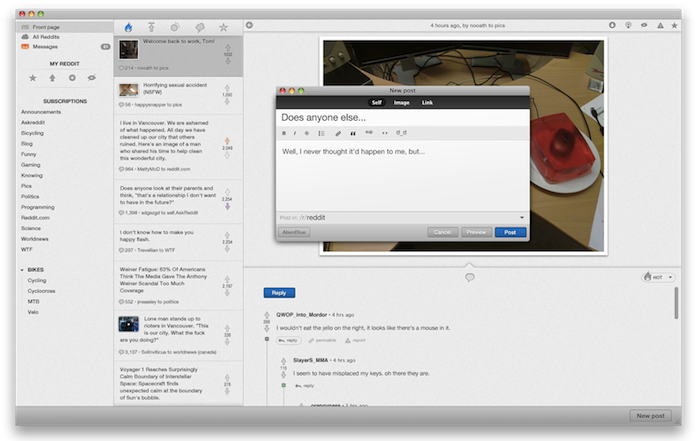Viewport: 696px width, 441px height.
Task: Click the blue Post button
Action: (510, 232)
